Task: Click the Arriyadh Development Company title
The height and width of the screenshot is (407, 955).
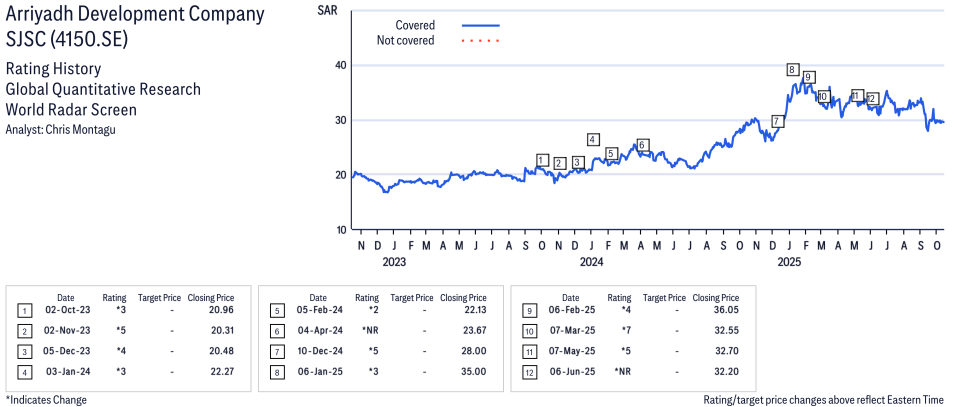Action: (x=135, y=14)
